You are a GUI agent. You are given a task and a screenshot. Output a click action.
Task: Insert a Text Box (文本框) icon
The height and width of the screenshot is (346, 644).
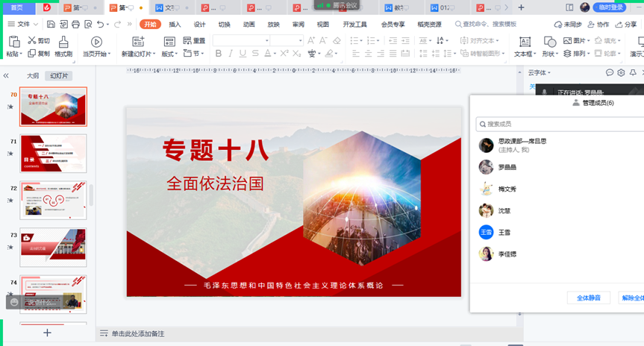pyautogui.click(x=525, y=42)
